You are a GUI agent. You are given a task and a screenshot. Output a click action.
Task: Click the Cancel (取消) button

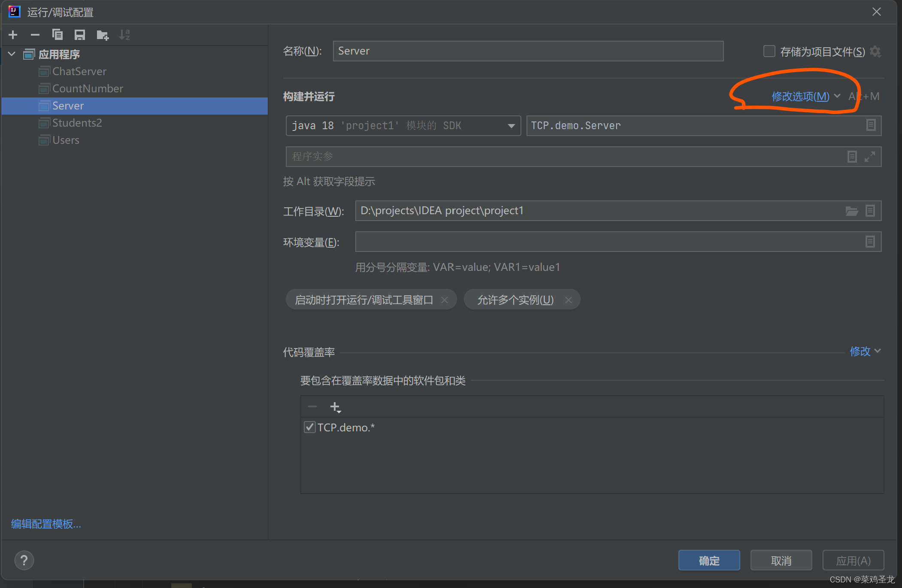(781, 561)
